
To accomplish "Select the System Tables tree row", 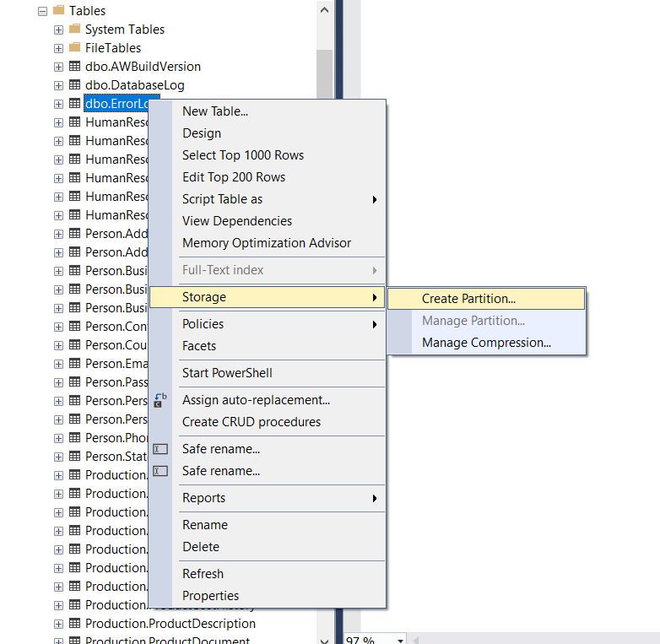I will tap(125, 30).
